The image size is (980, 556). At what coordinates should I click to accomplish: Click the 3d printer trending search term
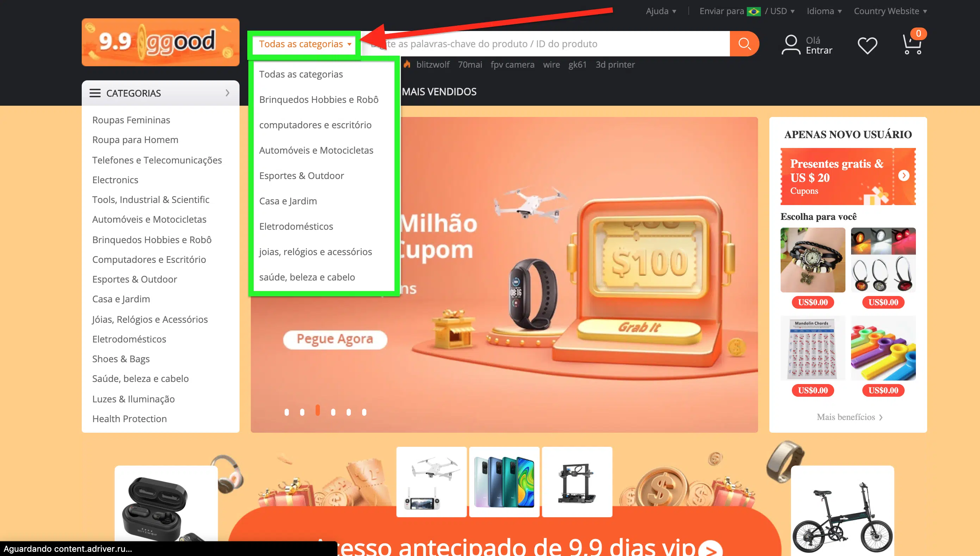point(615,64)
